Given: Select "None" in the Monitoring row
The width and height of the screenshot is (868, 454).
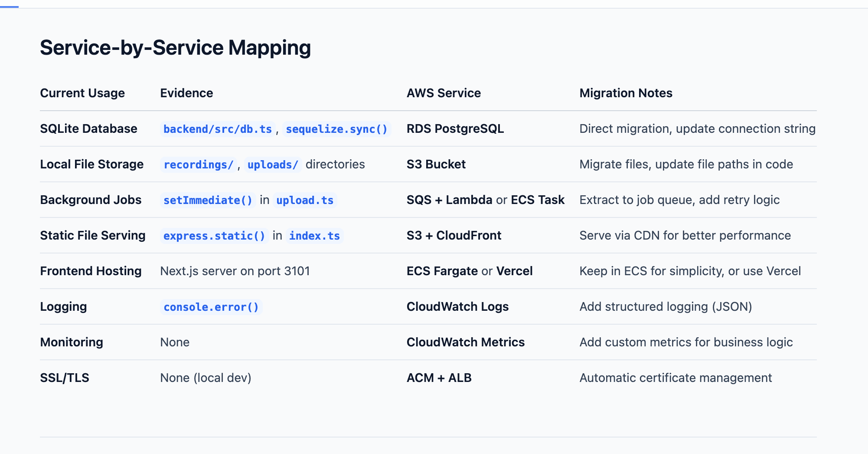Looking at the screenshot, I should [175, 342].
